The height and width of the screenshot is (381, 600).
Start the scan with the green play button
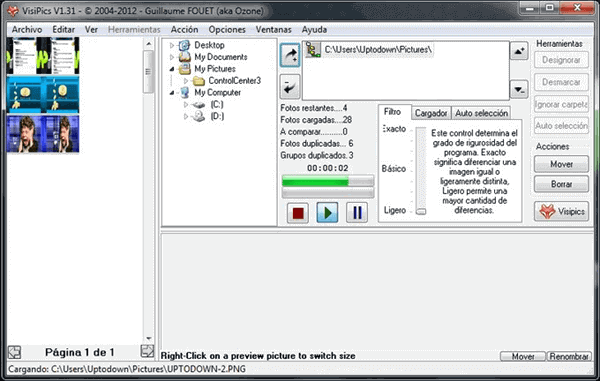pos(327,213)
